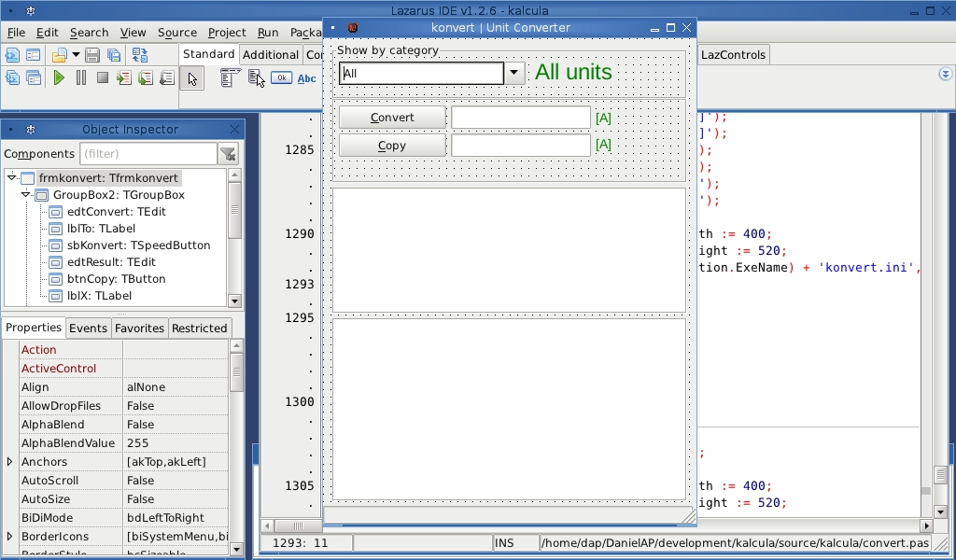The image size is (956, 560).
Task: Open the View menu
Action: (133, 33)
